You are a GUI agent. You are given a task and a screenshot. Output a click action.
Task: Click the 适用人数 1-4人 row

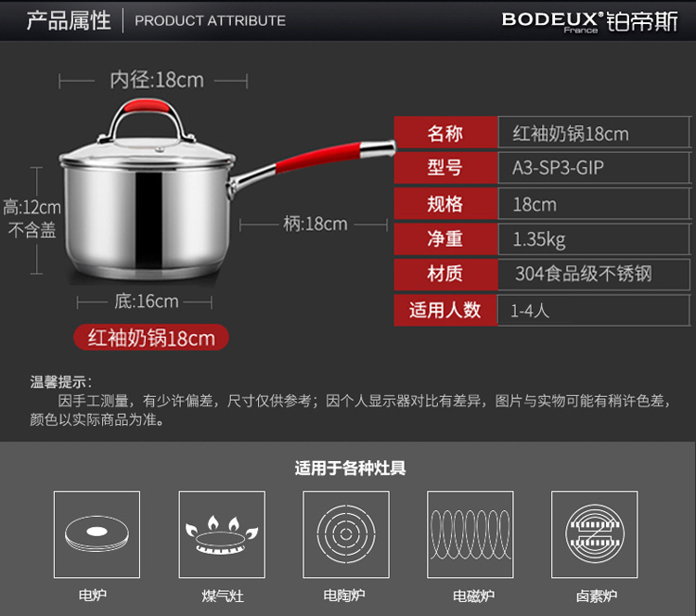[543, 310]
